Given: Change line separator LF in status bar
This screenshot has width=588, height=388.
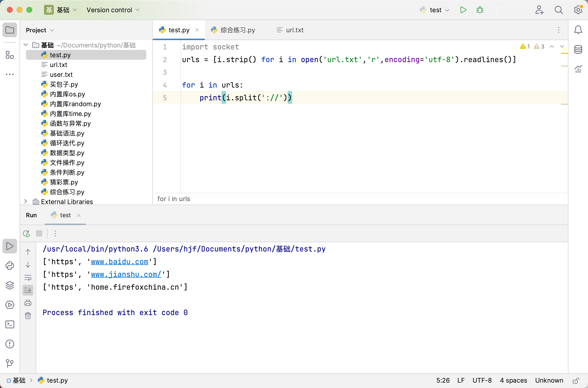Looking at the screenshot, I should point(461,380).
